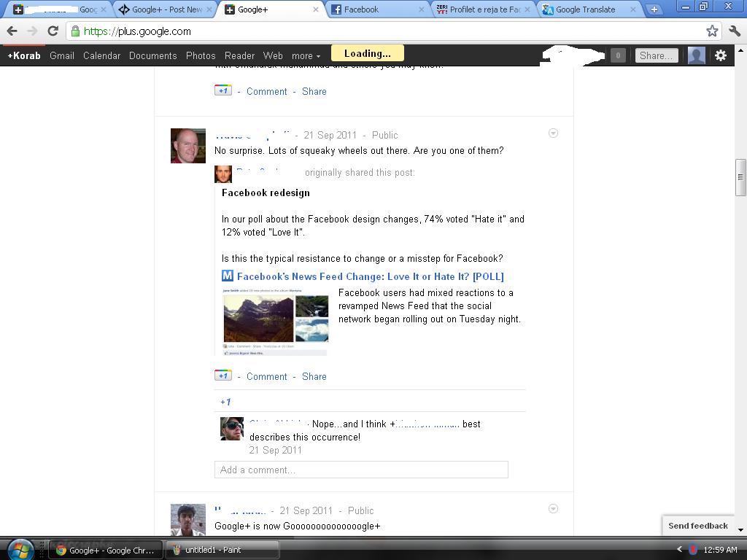Open Web search in the Google bar

point(273,55)
